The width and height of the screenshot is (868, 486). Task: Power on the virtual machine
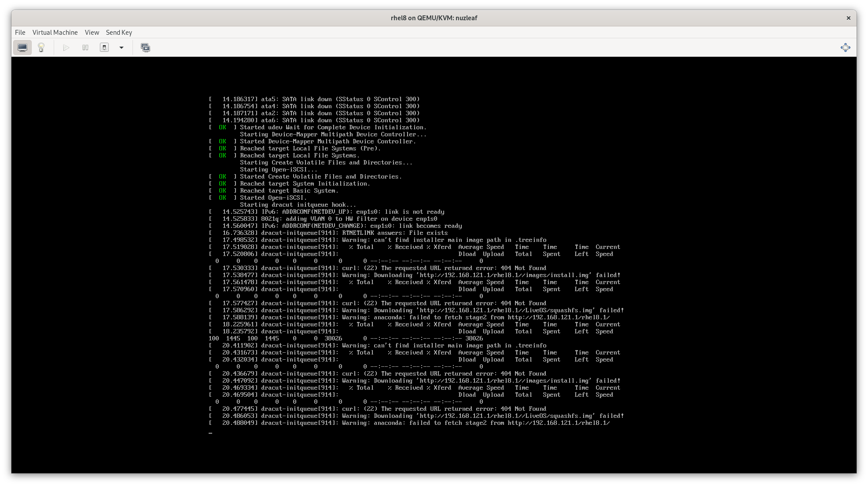point(66,48)
